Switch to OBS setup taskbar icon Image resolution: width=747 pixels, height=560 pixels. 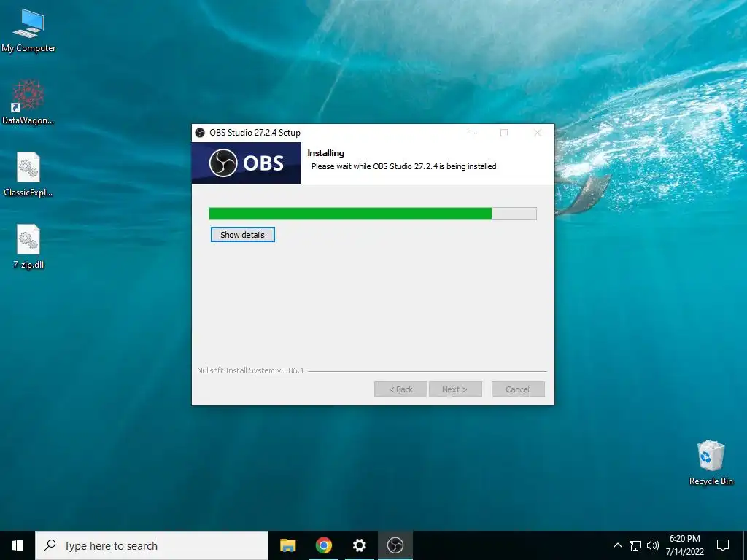click(395, 545)
